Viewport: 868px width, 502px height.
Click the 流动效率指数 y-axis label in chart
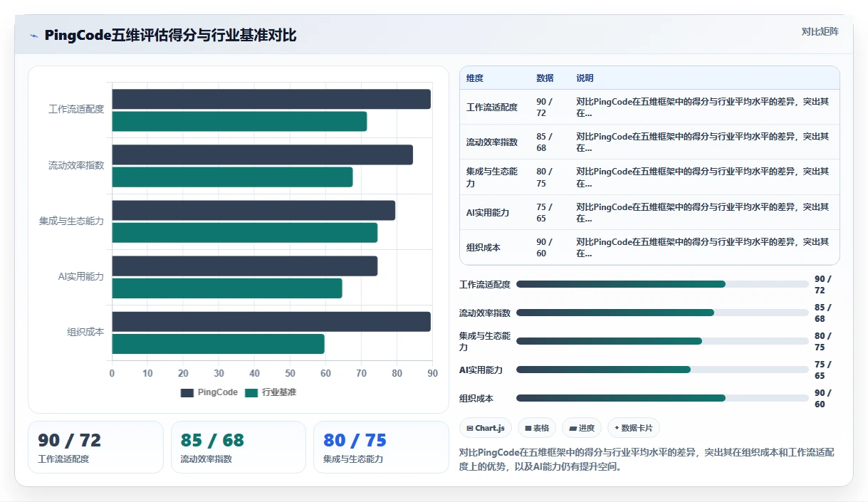(76, 165)
